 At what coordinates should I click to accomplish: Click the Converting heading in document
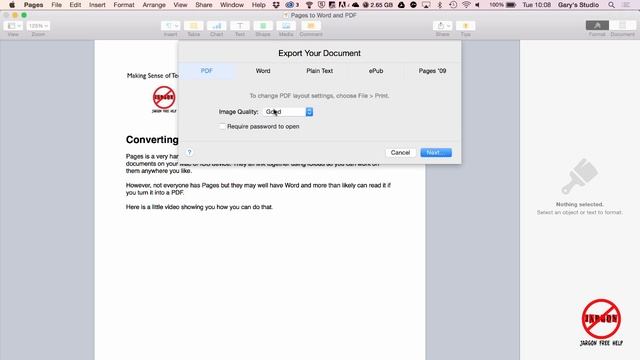152,140
